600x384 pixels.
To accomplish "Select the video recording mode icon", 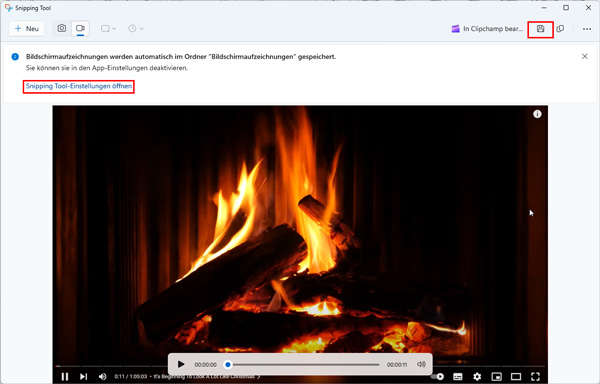I will point(80,28).
